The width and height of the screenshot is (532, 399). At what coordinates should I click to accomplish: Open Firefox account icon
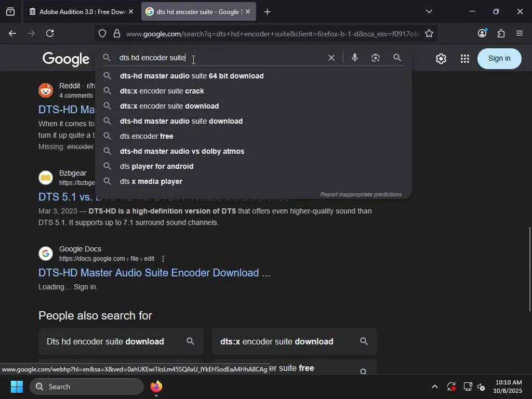482,33
